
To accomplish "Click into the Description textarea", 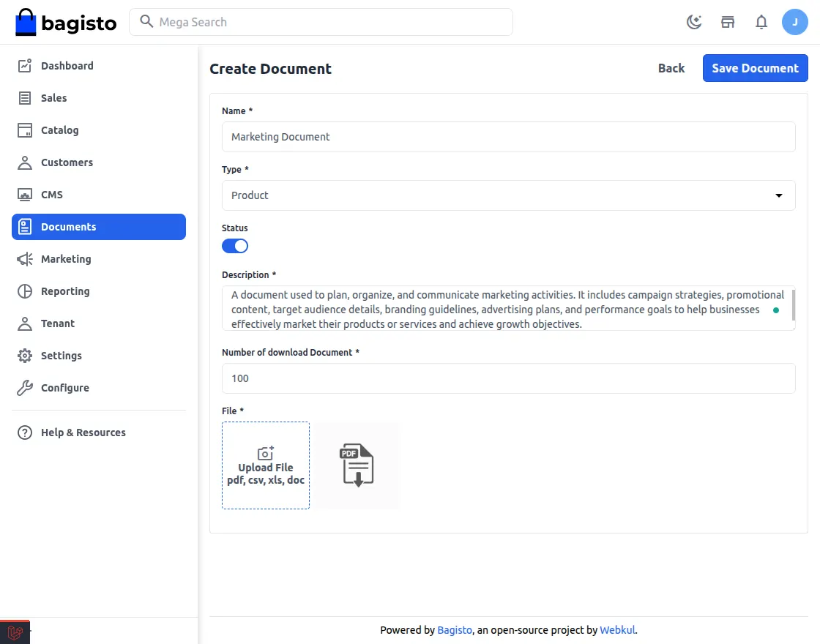I will click(x=508, y=308).
